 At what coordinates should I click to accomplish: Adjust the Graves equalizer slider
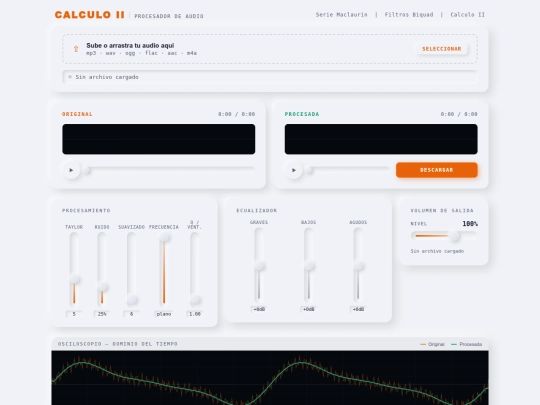click(x=259, y=264)
